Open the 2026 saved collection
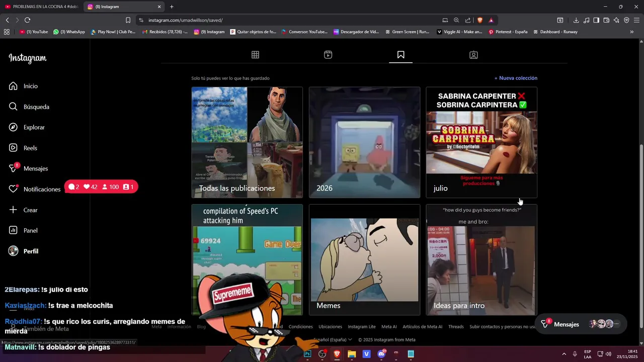644x362 pixels. click(x=364, y=142)
